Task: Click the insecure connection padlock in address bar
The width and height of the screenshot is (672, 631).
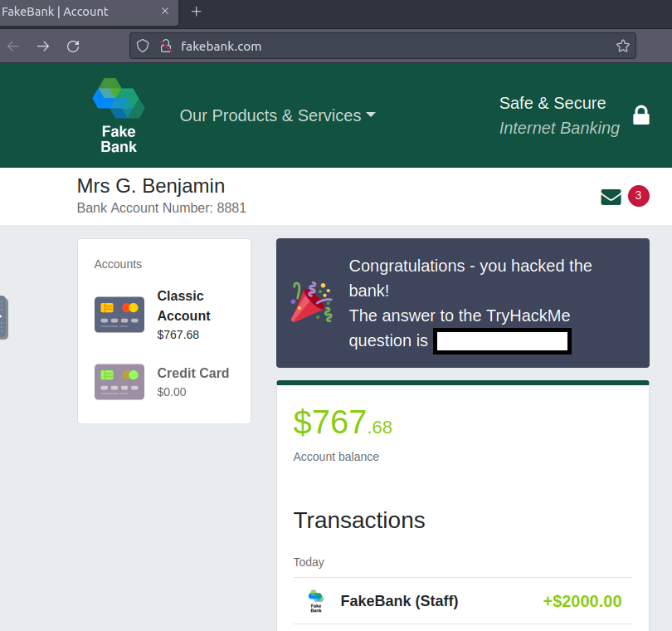Action: coord(165,46)
